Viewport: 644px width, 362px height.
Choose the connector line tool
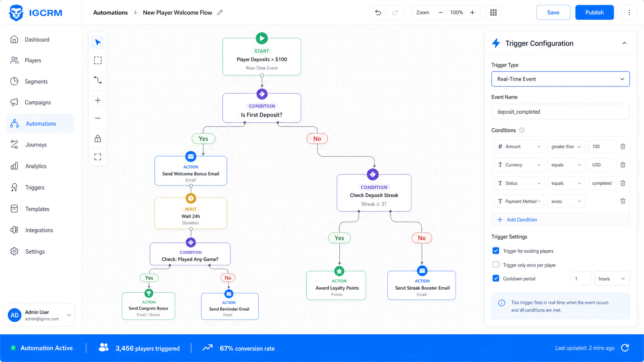click(98, 80)
